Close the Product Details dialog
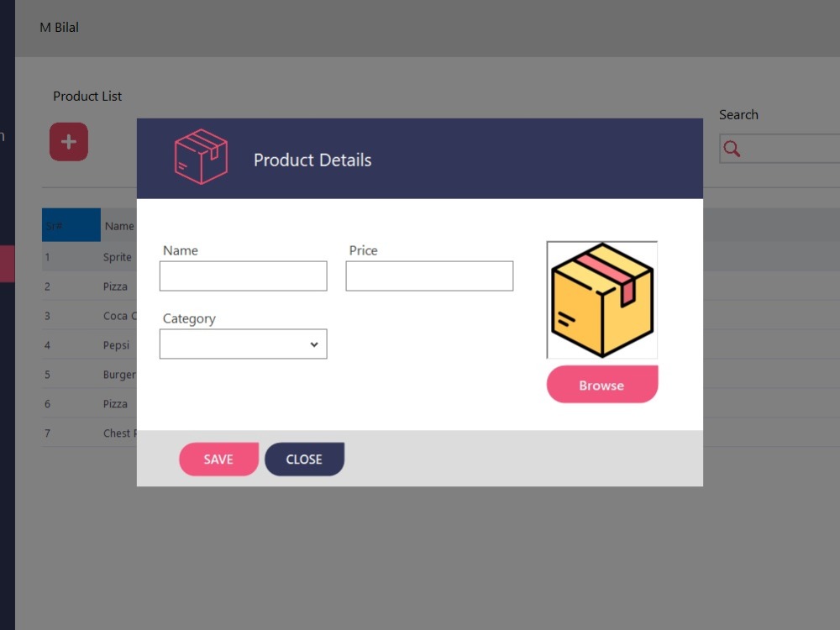The height and width of the screenshot is (630, 840). (x=304, y=459)
